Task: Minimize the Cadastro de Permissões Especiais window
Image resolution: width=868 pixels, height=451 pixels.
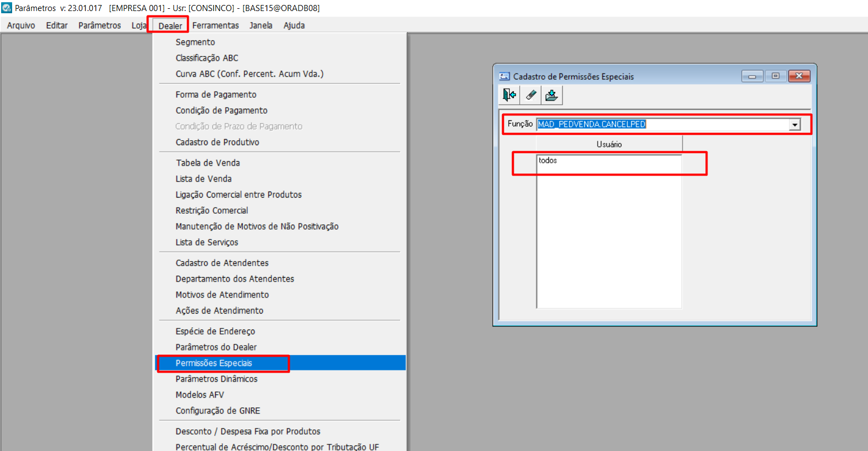Action: (752, 76)
